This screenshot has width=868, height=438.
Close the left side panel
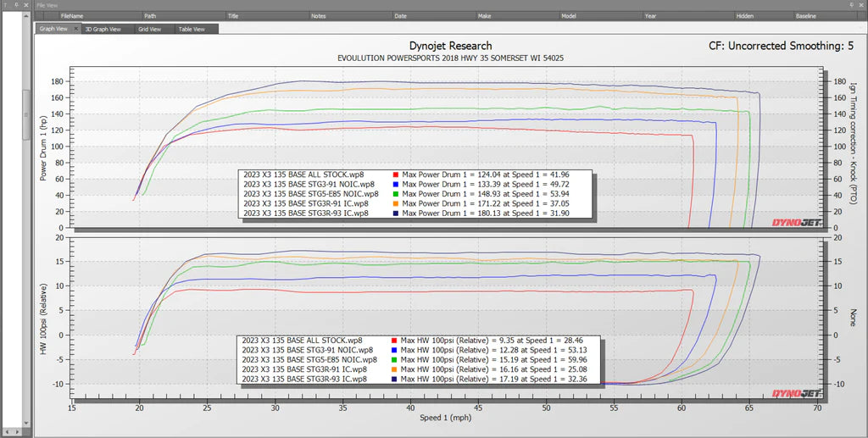pyautogui.click(x=27, y=5)
